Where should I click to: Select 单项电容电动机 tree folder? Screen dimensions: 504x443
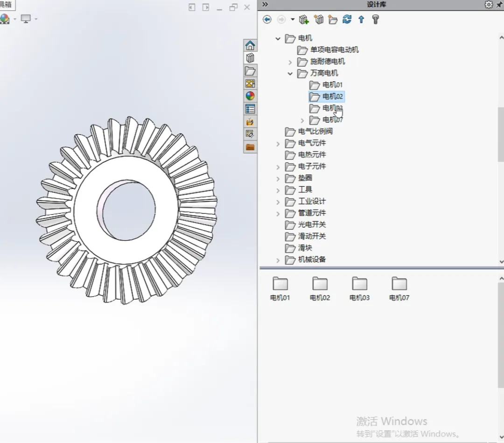328,50
